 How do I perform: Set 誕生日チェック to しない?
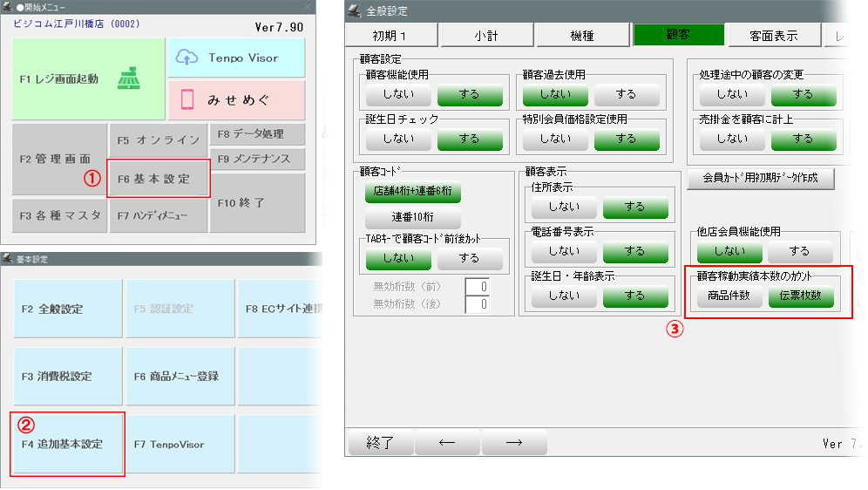(x=398, y=138)
